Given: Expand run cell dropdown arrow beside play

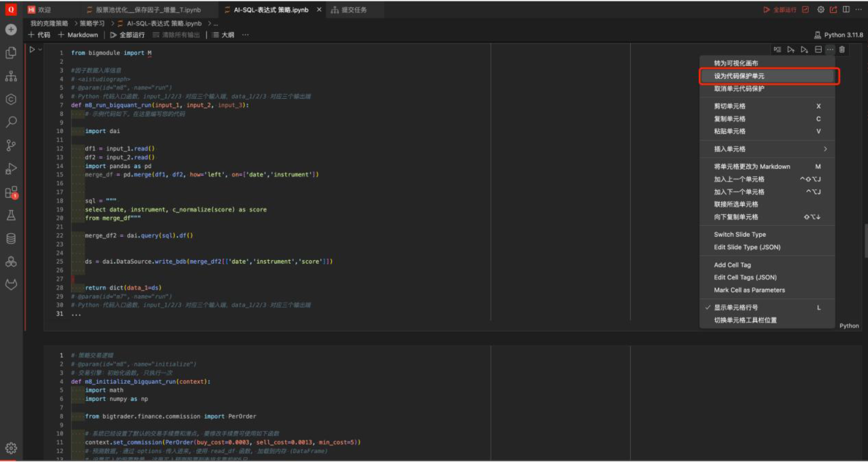Looking at the screenshot, I should pos(40,49).
